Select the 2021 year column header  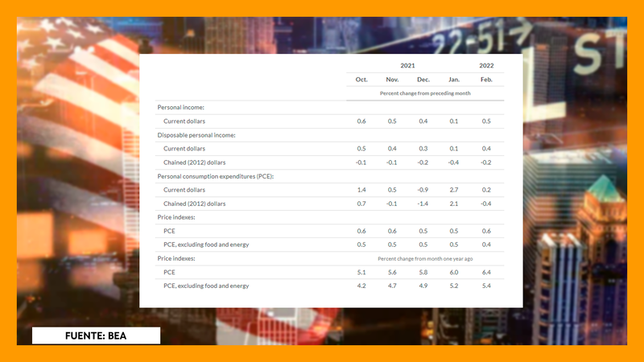tap(408, 64)
